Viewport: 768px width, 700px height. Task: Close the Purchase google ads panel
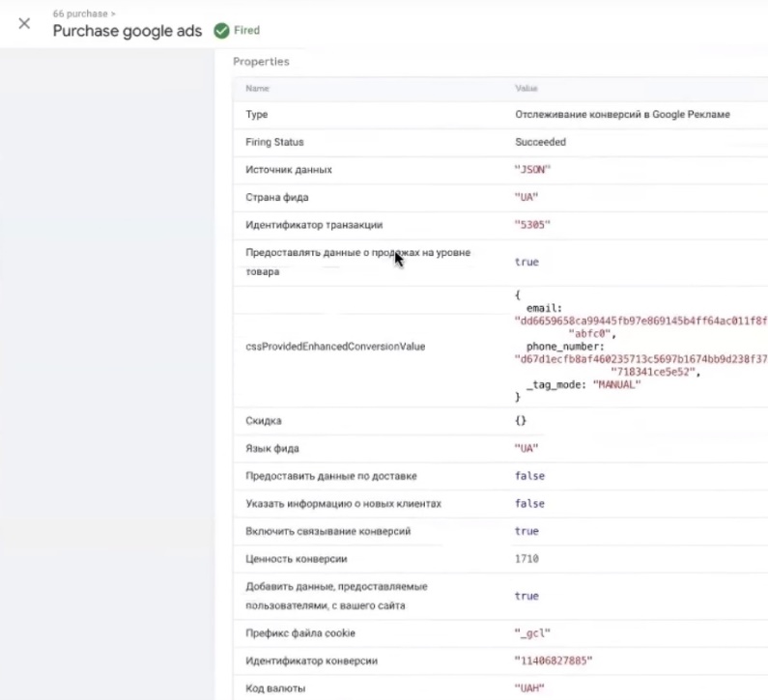(24, 23)
